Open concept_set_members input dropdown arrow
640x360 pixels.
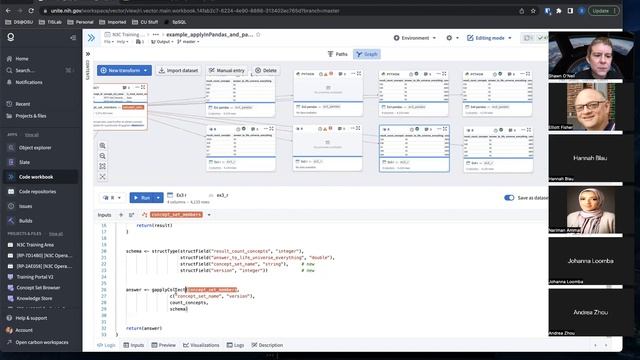click(x=209, y=215)
